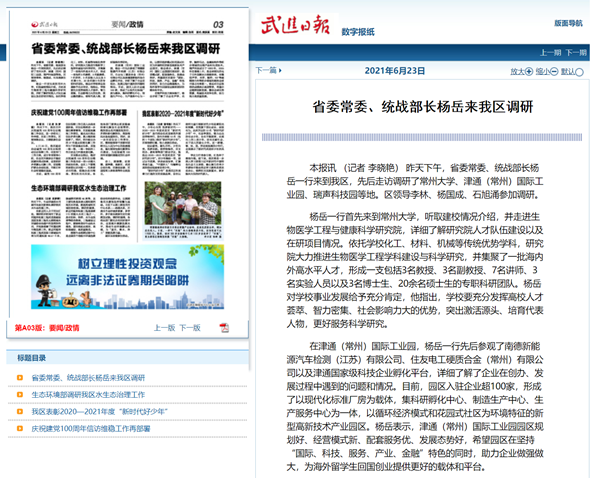Viewport: 600px width, 478px height.
Task: Click the zoom-in plus icon (放大)
Action: [x=528, y=71]
